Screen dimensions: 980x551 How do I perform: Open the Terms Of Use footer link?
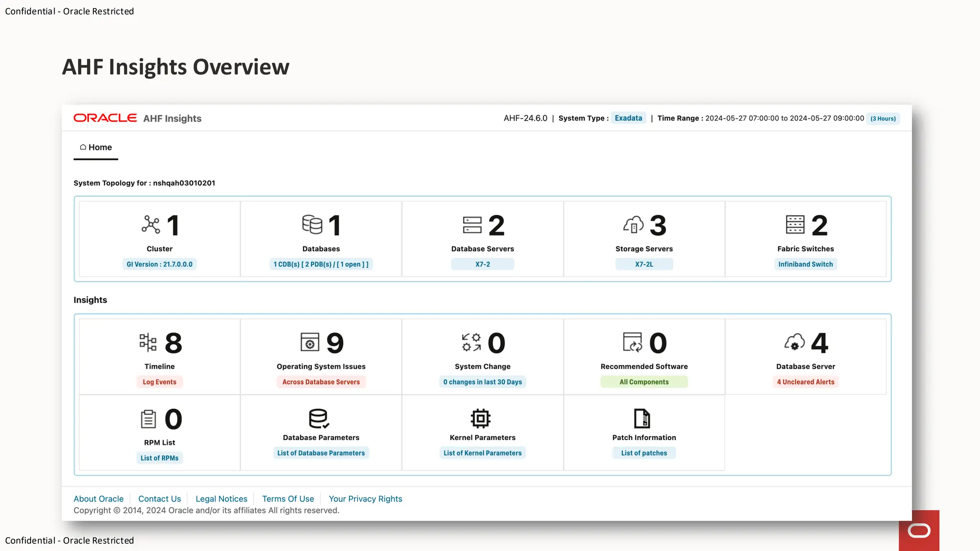[288, 499]
